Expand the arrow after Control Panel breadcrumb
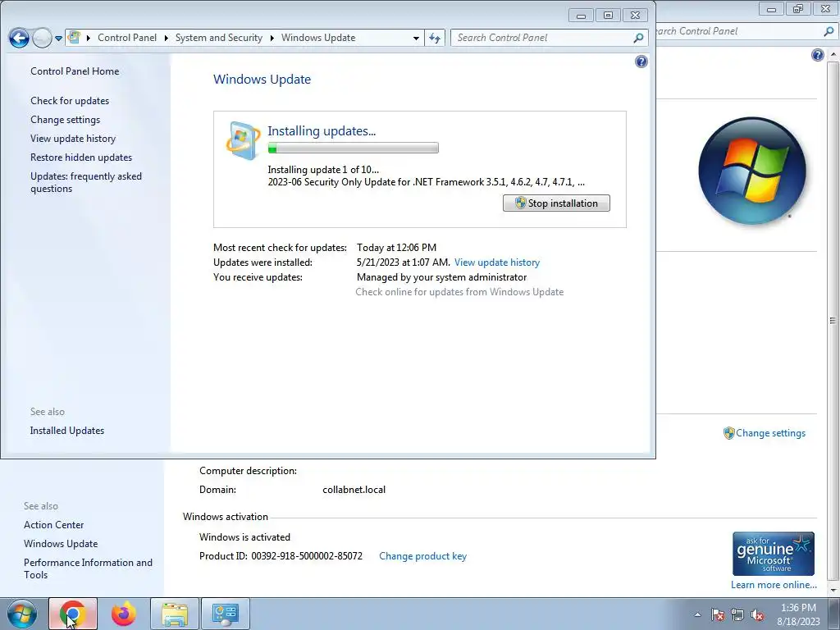This screenshot has height=630, width=840. (166, 38)
